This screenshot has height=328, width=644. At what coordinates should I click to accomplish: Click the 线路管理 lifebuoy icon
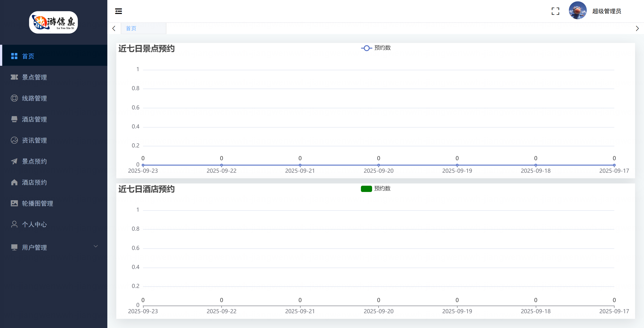coord(14,98)
